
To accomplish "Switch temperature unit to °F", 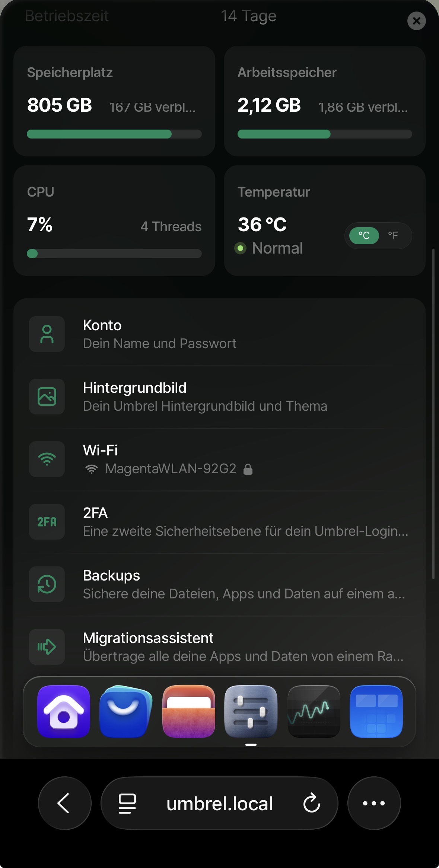I will [x=393, y=235].
